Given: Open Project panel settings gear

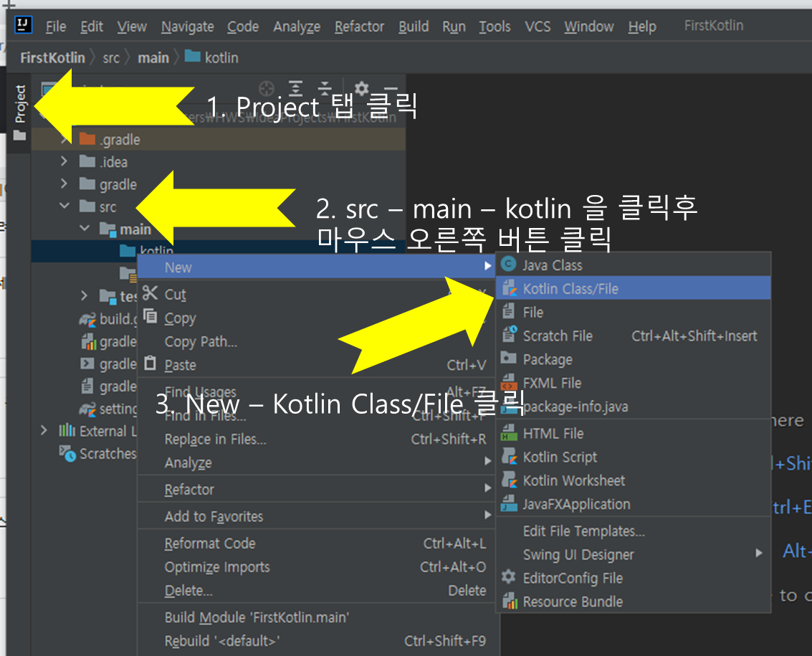Looking at the screenshot, I should pyautogui.click(x=361, y=89).
